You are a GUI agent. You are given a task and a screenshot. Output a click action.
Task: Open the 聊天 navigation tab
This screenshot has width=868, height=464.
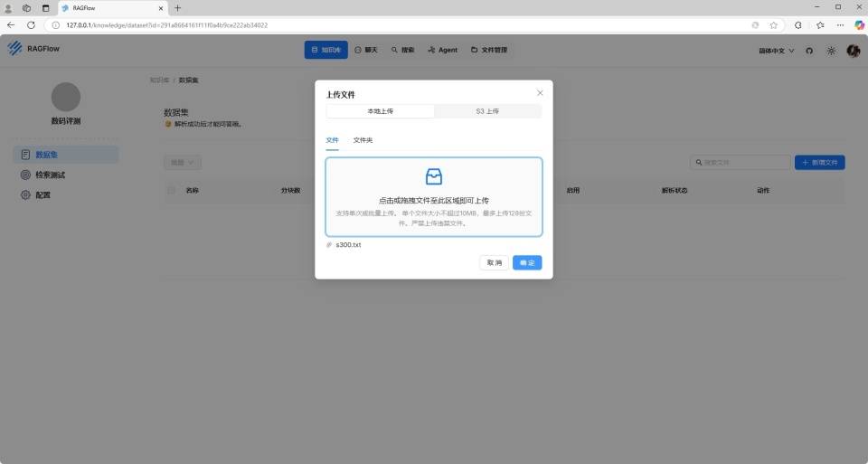coord(366,50)
